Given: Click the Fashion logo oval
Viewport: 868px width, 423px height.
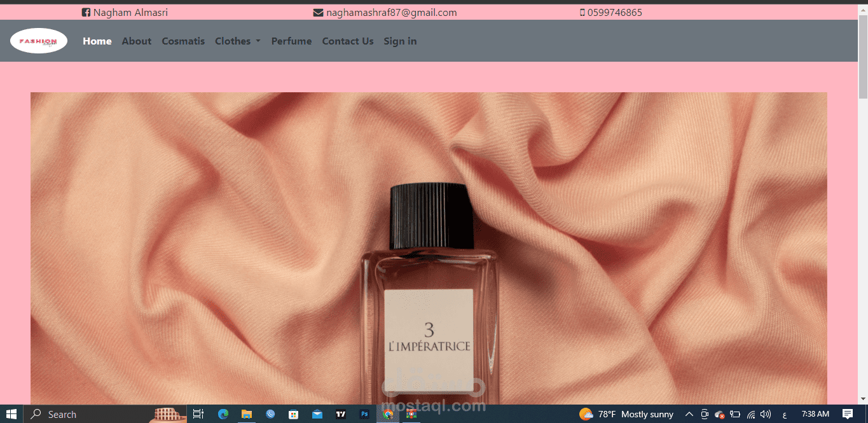Looking at the screenshot, I should click(x=39, y=41).
